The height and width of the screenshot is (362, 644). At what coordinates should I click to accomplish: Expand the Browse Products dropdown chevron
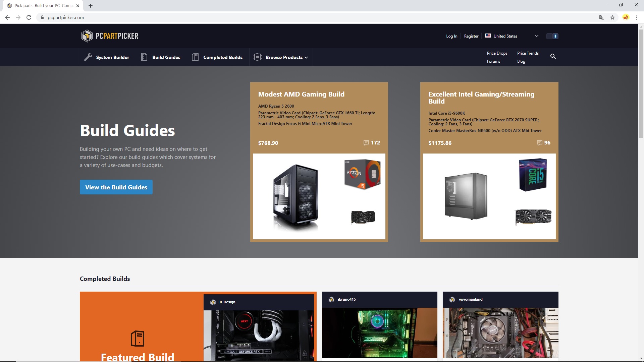(x=306, y=58)
